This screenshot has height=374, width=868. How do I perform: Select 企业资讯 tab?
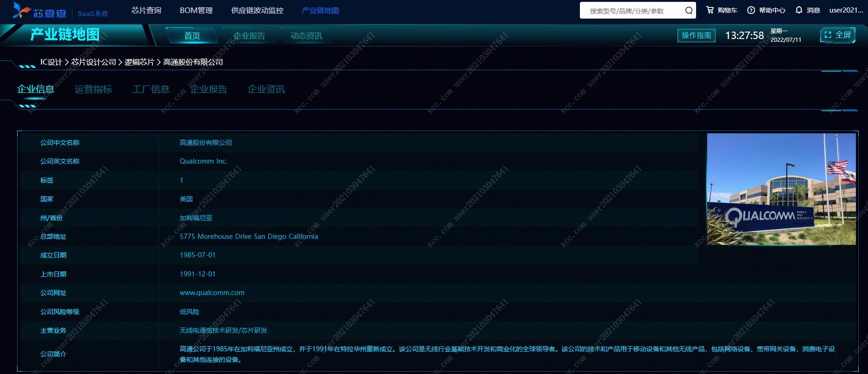coord(266,89)
